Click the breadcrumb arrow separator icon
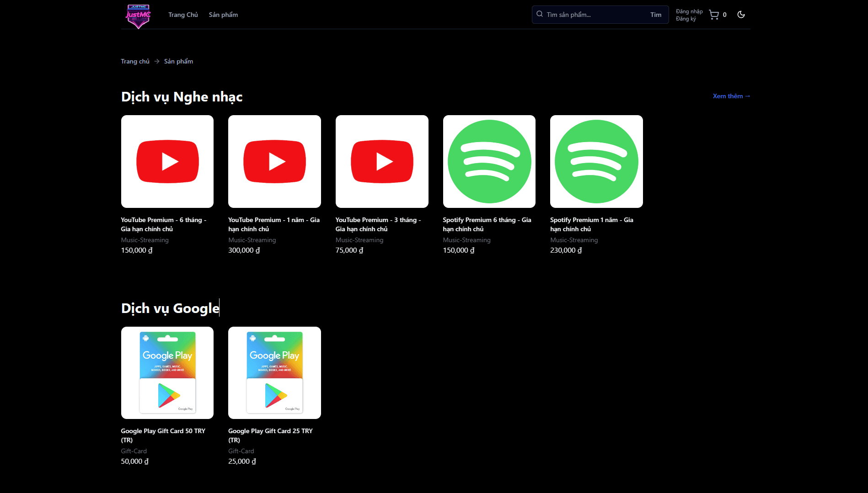 coord(157,61)
